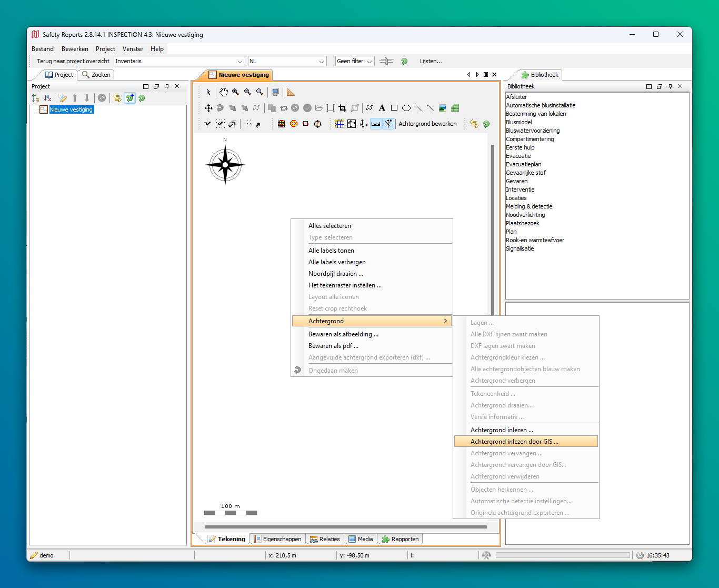Pick the crop tool icon
Screen dimensions: 719x588
pyautogui.click(x=343, y=108)
